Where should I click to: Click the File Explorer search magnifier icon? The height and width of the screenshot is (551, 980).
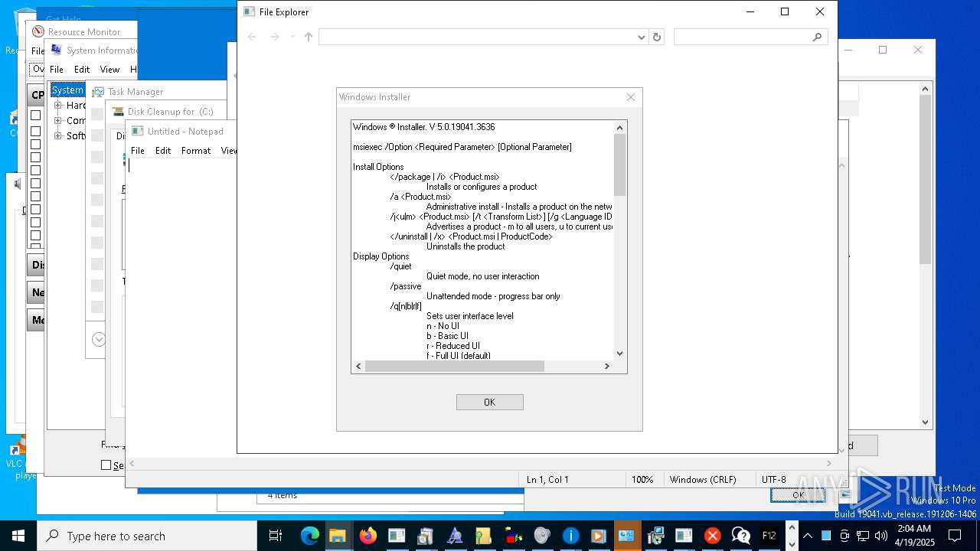[818, 37]
